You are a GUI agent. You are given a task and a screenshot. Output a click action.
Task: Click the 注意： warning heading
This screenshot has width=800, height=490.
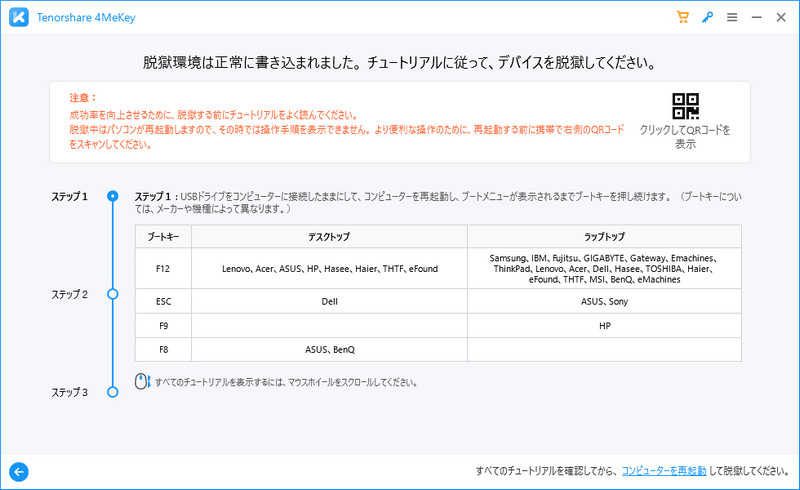(83, 97)
